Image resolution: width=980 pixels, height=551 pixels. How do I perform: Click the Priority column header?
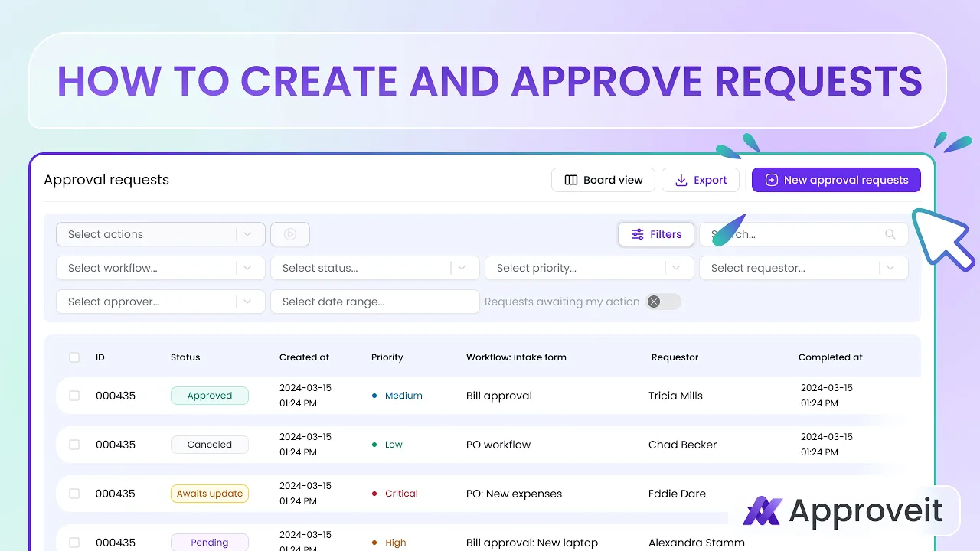pos(387,357)
